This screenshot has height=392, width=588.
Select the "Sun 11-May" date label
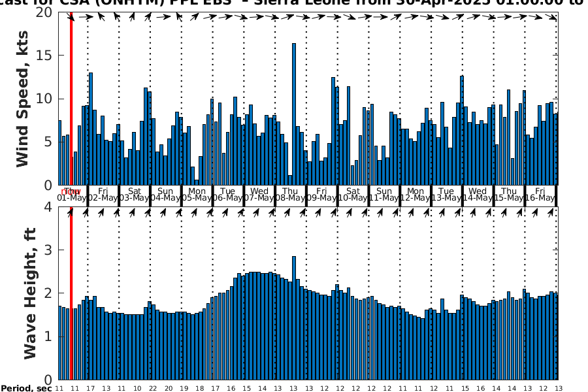pos(384,195)
